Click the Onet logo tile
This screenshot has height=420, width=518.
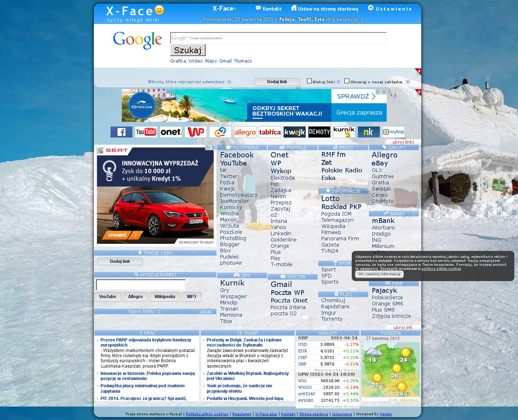pyautogui.click(x=171, y=132)
